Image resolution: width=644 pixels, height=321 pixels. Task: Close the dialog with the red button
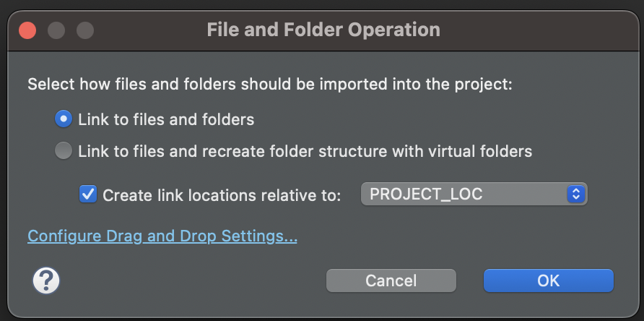pos(27,30)
